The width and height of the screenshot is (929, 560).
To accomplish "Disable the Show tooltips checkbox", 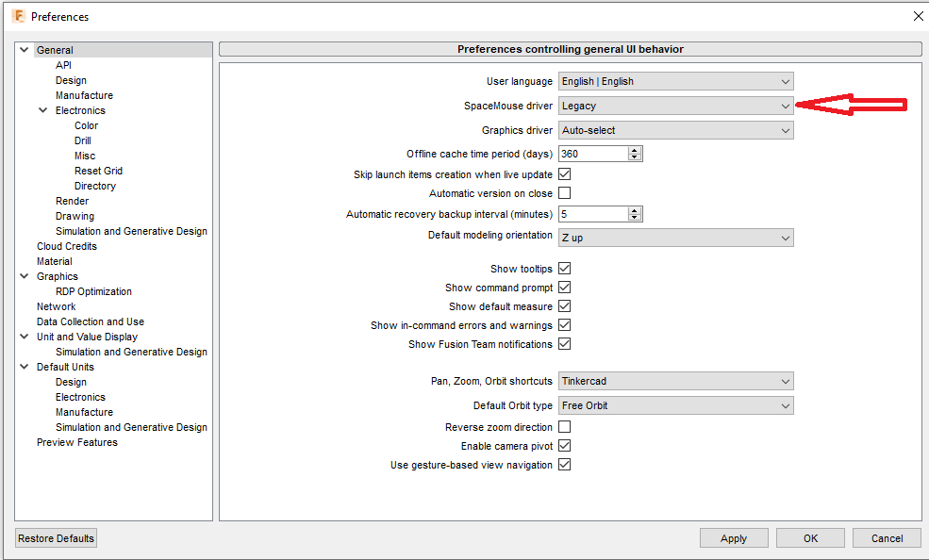I will (565, 269).
